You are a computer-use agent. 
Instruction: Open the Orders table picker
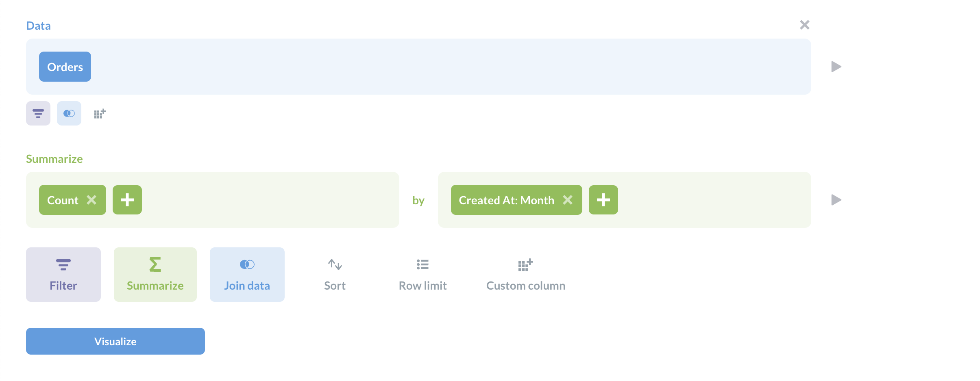(65, 67)
